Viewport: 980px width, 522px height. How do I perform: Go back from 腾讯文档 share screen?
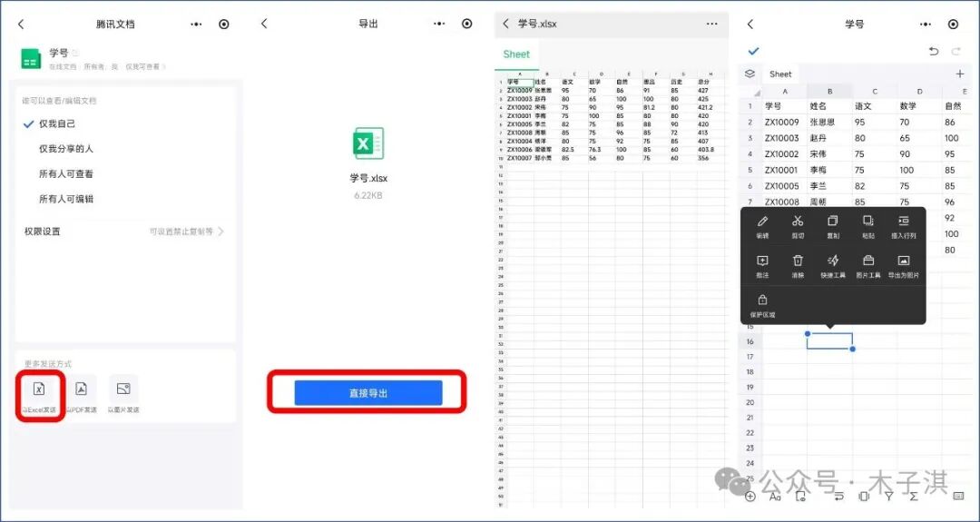coord(21,24)
